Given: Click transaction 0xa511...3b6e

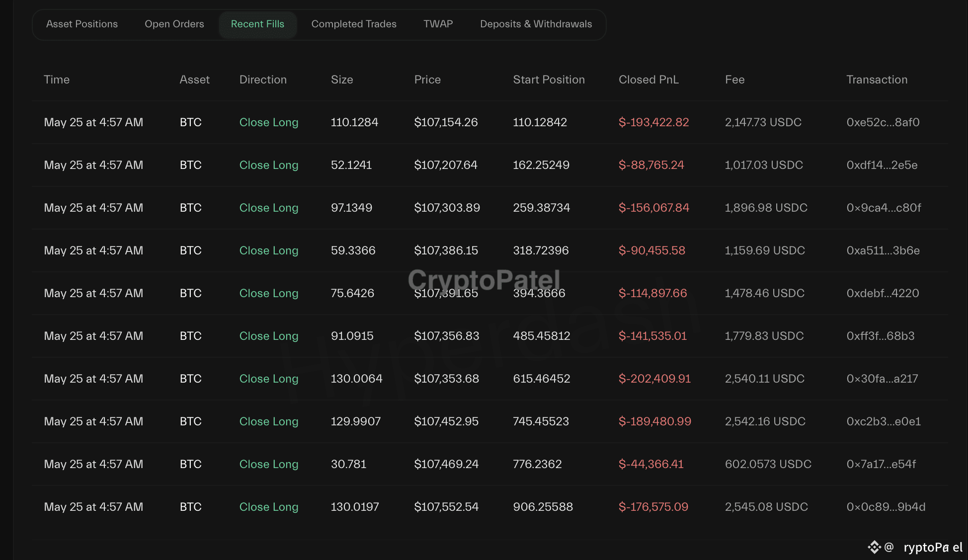Looking at the screenshot, I should click(882, 250).
